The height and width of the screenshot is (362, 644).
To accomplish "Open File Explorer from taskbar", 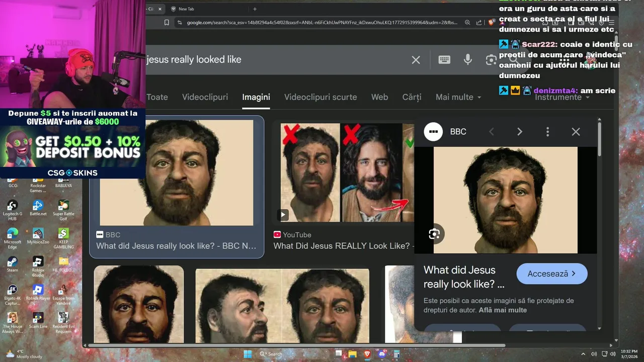I will click(353, 354).
